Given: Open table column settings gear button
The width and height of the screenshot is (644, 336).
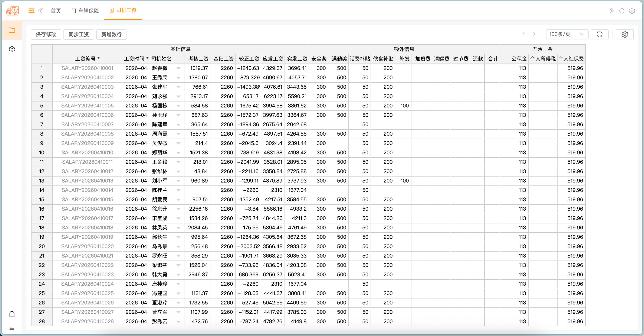Looking at the screenshot, I should [x=624, y=34].
